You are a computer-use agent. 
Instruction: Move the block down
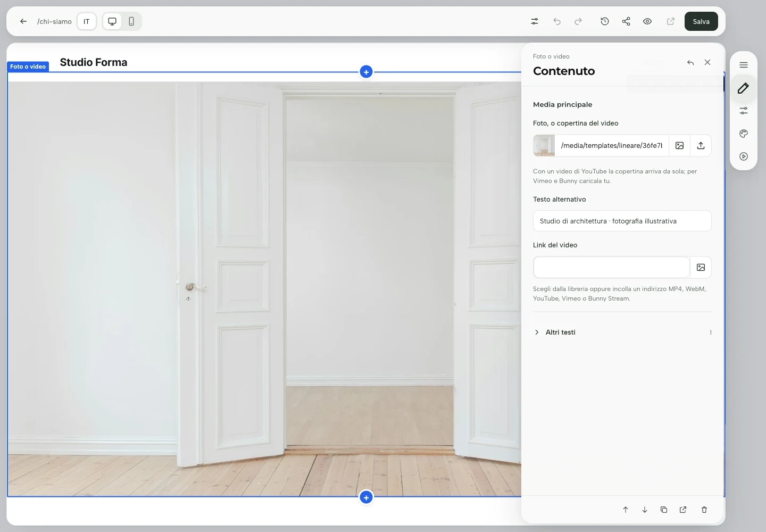(x=645, y=510)
